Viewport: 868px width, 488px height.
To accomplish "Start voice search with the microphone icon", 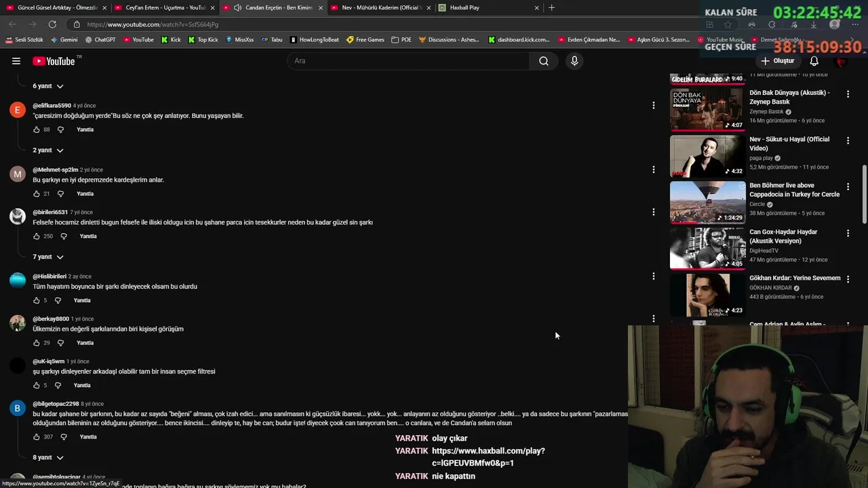I will 574,61.
